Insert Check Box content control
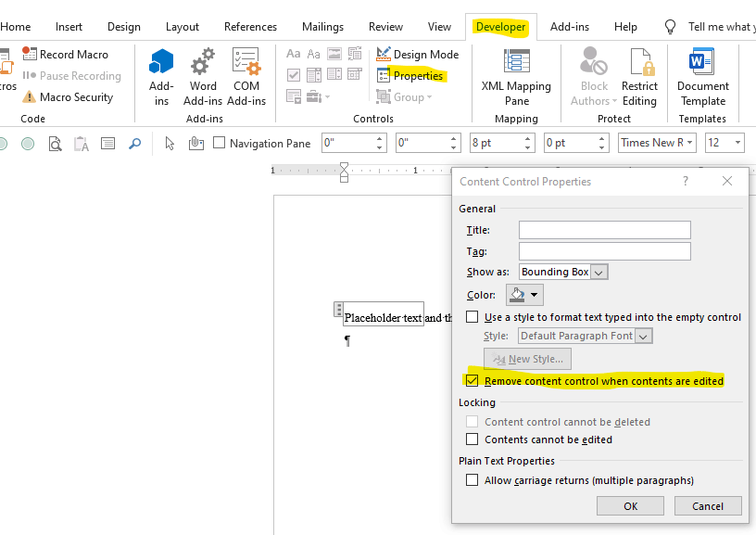This screenshot has width=756, height=535. point(293,75)
